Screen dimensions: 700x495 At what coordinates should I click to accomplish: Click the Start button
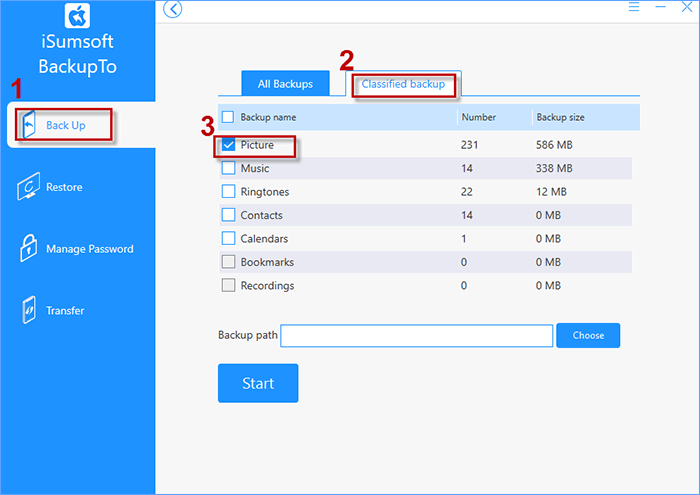pyautogui.click(x=258, y=383)
